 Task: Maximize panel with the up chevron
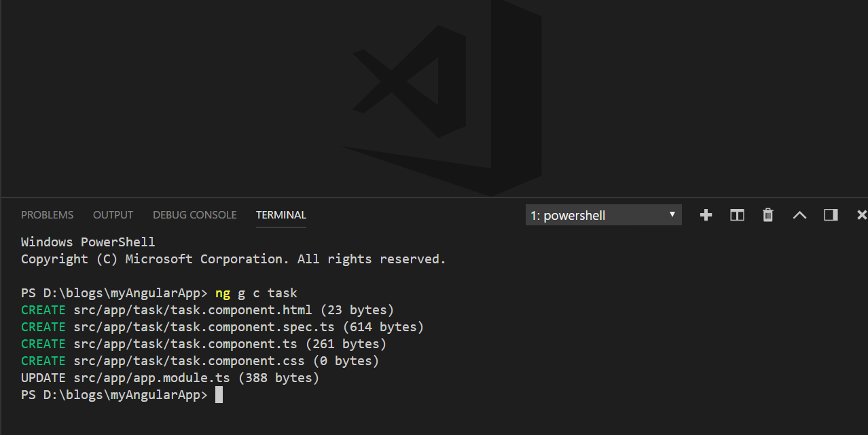click(799, 215)
